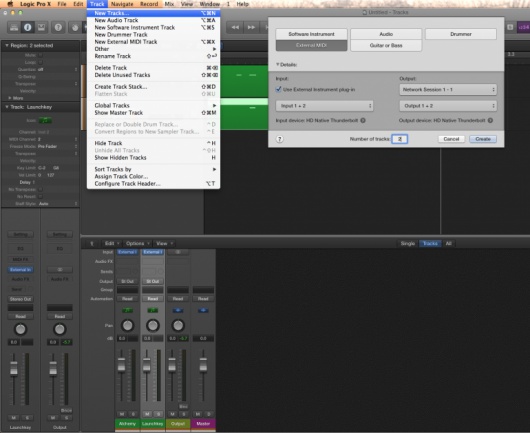This screenshot has height=433, width=530.
Task: Collapse the Track: Launchkey inspector section
Action: pyautogui.click(x=6, y=107)
